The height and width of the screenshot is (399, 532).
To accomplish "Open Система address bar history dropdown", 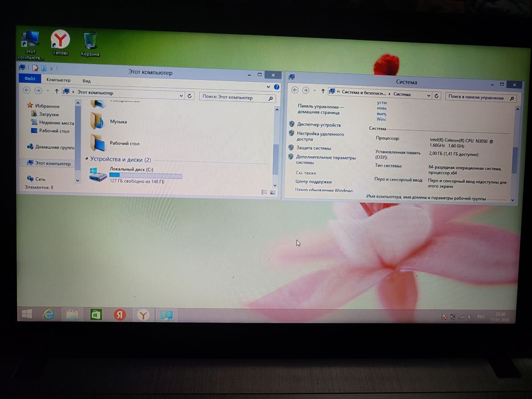I will pos(429,96).
